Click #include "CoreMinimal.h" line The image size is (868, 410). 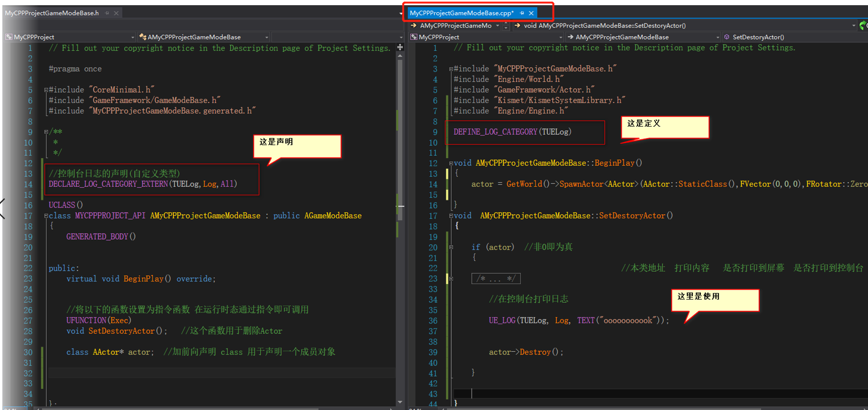click(x=101, y=89)
